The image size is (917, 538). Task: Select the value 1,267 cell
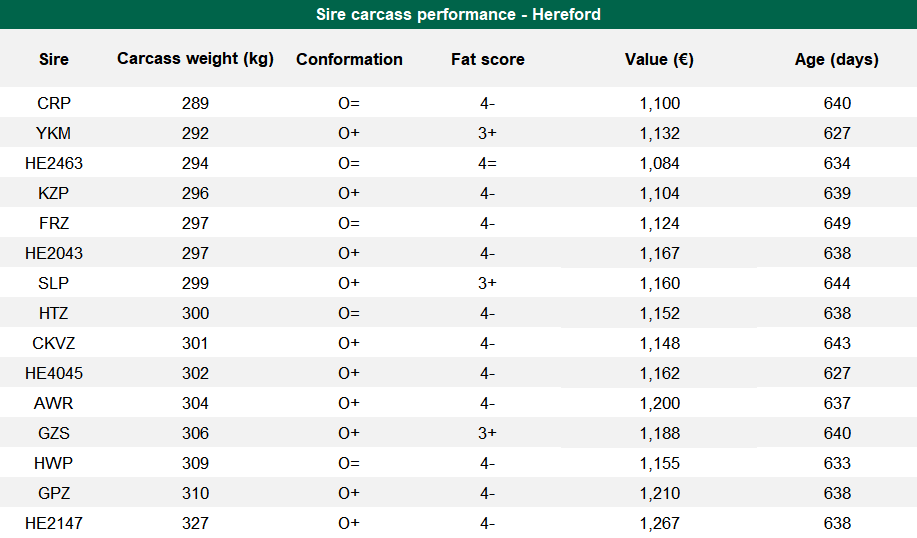659,523
